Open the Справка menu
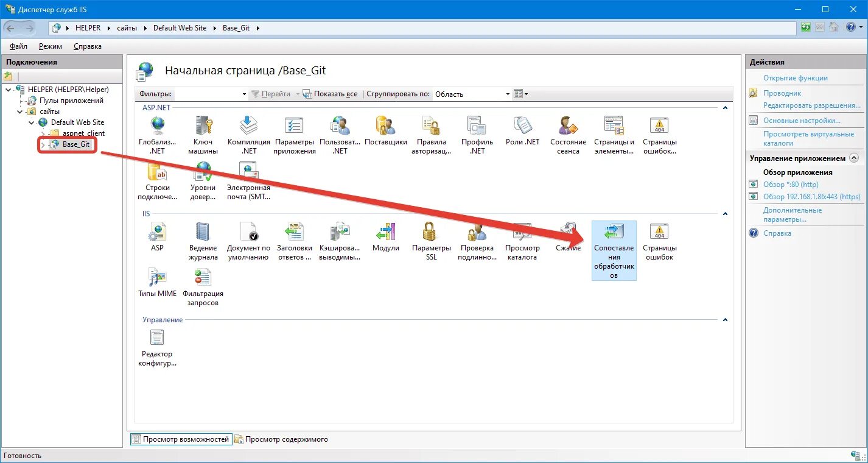 tap(88, 46)
